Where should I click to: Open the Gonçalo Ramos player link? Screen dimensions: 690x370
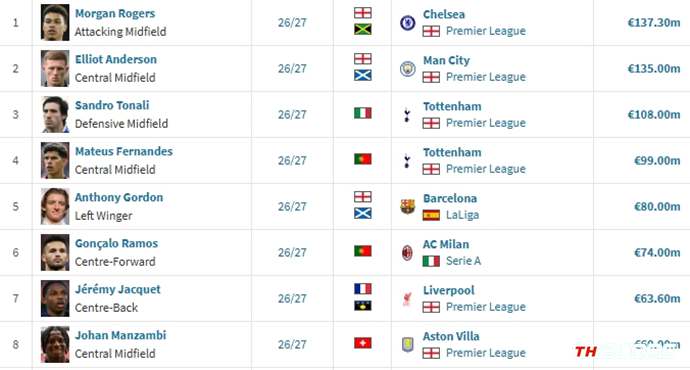point(116,243)
